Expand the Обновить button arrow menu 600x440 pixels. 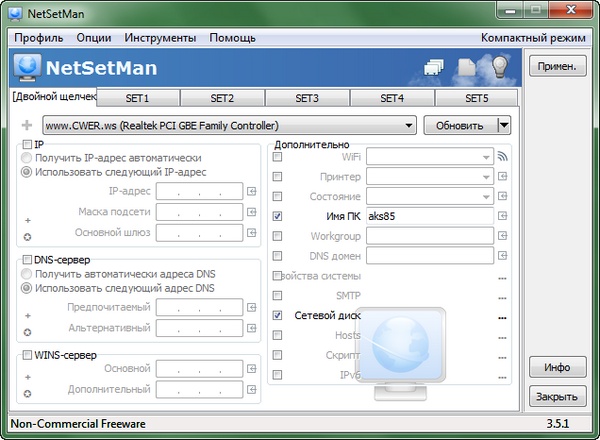[x=503, y=126]
